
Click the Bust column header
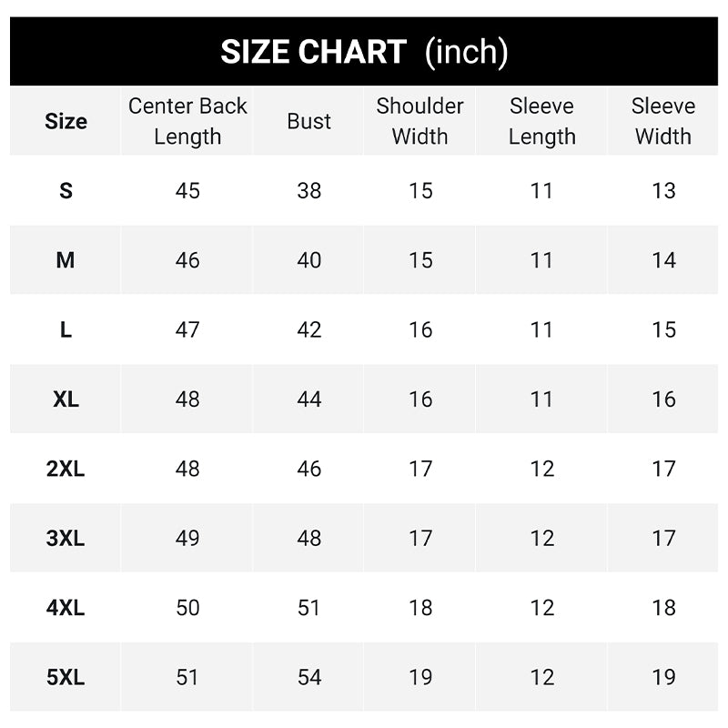(x=308, y=121)
